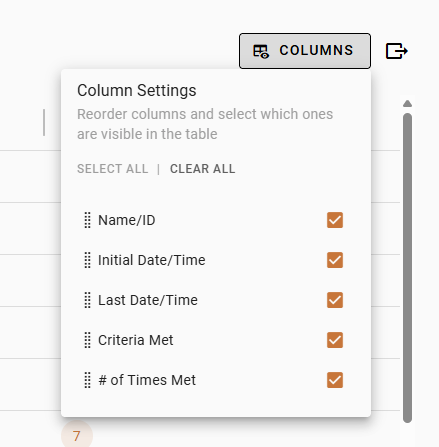The height and width of the screenshot is (447, 439).
Task: Uncheck the Name/ID column checkbox
Action: [335, 220]
